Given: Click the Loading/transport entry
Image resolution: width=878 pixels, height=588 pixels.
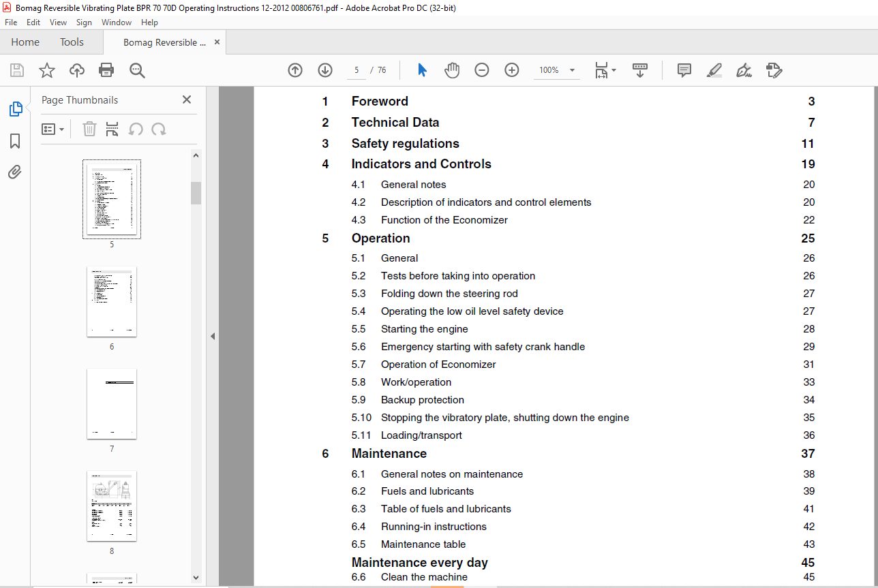Looking at the screenshot, I should [421, 435].
